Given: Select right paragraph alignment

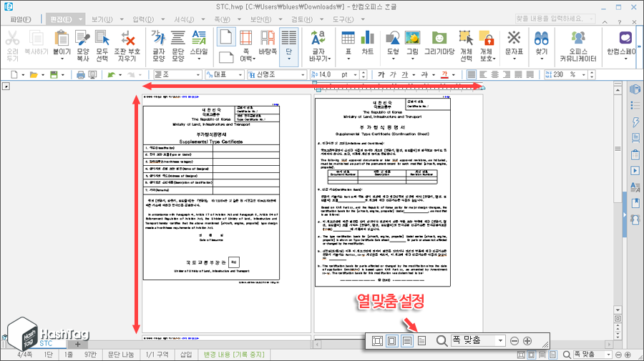Looking at the screenshot, I should coord(507,74).
